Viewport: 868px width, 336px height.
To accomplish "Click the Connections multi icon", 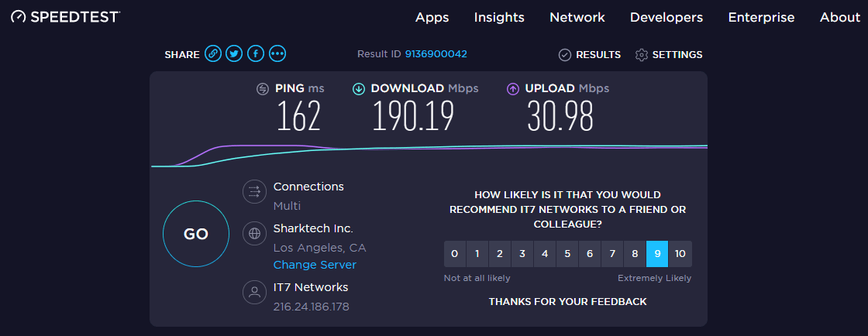I will pyautogui.click(x=253, y=191).
